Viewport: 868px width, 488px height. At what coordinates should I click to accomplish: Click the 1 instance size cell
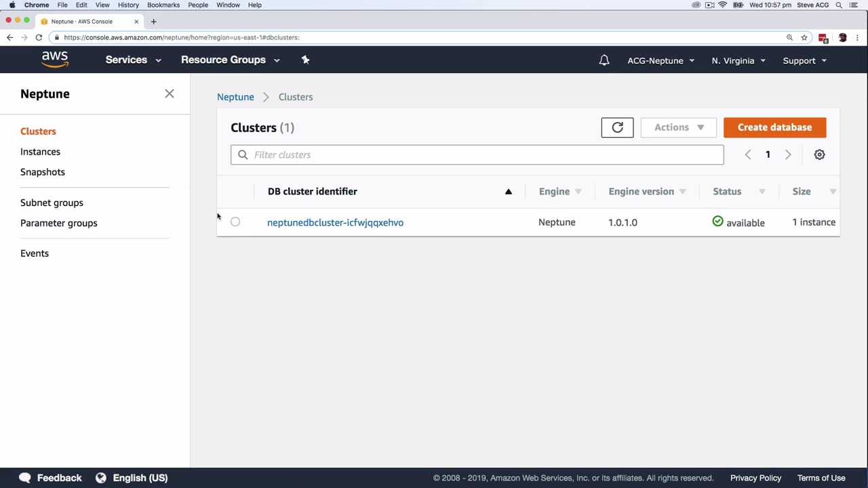(x=814, y=222)
